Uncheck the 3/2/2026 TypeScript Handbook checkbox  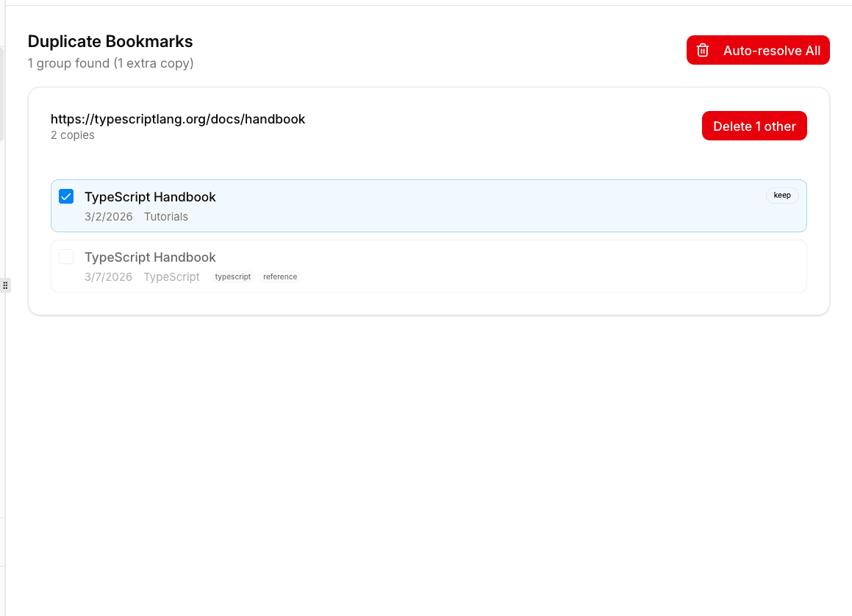66,196
